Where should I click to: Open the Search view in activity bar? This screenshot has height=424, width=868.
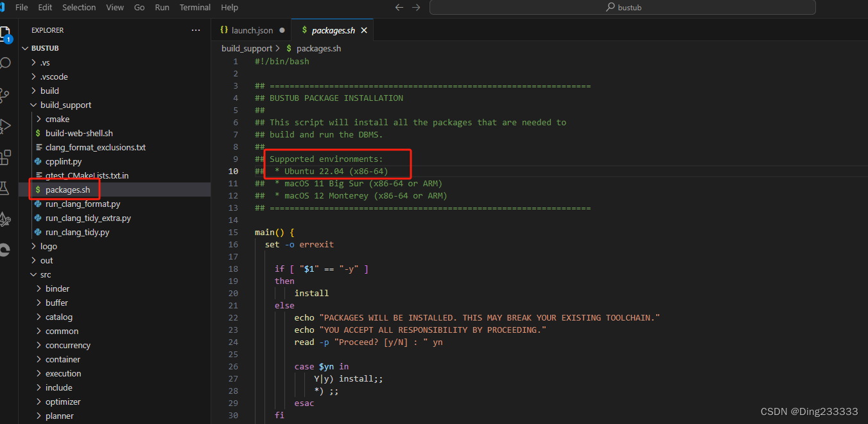4,64
